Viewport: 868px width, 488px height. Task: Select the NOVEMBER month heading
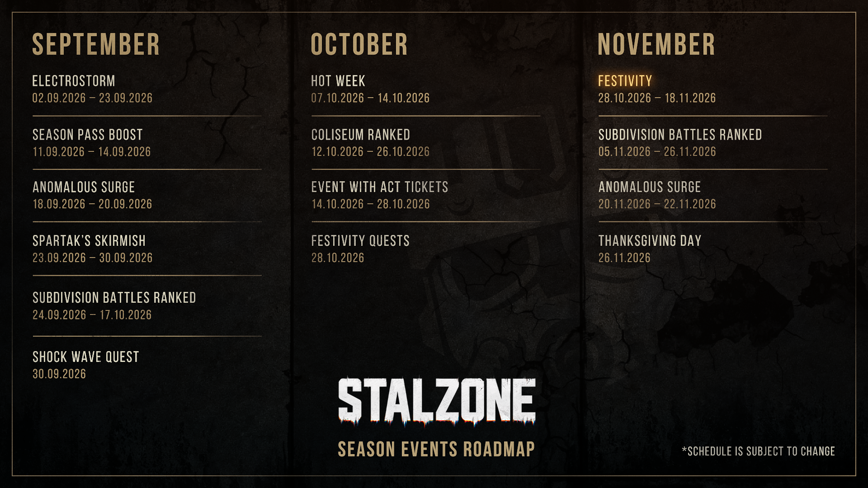tap(656, 45)
